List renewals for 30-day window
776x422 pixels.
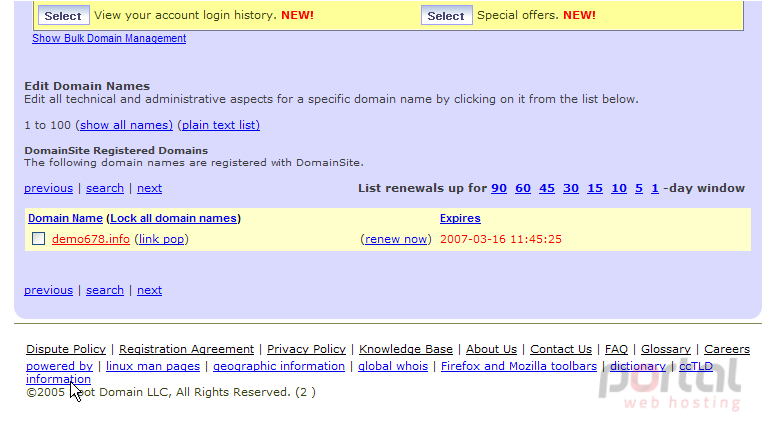pyautogui.click(x=571, y=188)
